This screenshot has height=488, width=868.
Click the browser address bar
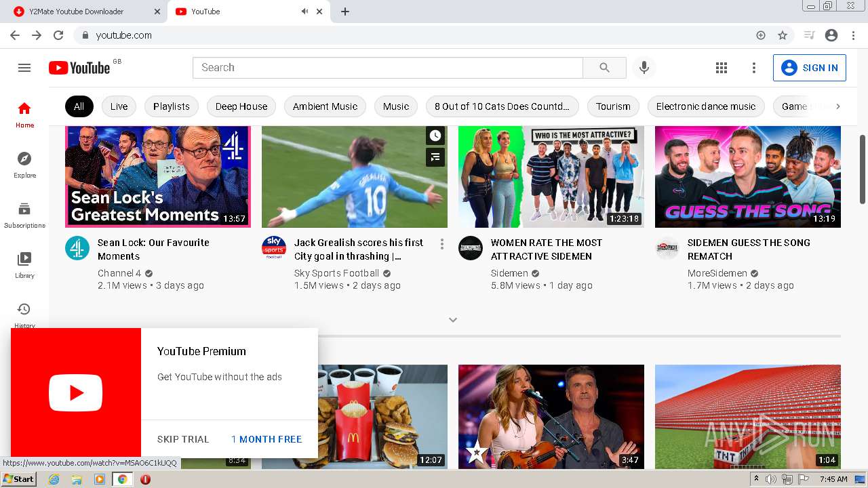(414, 35)
